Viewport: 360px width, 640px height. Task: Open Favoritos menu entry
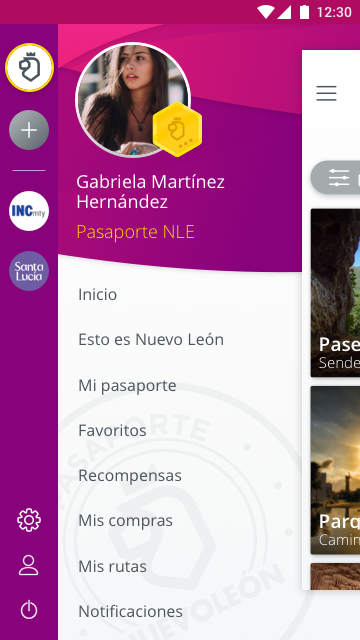pos(112,430)
